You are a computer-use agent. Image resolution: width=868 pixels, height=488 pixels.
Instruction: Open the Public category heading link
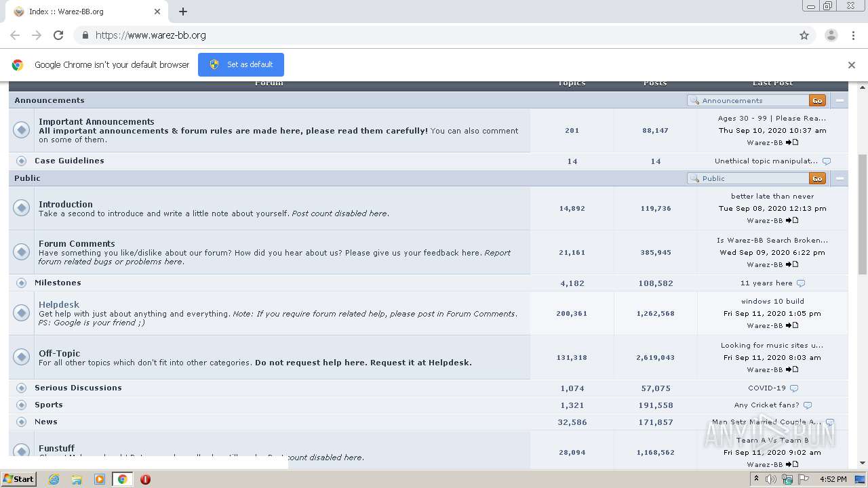(x=27, y=178)
